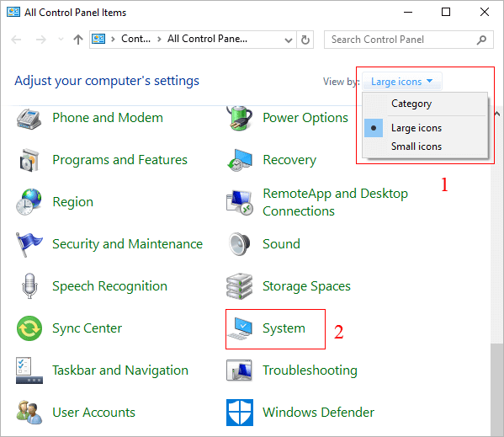Click the Forward navigation arrow

click(x=41, y=40)
